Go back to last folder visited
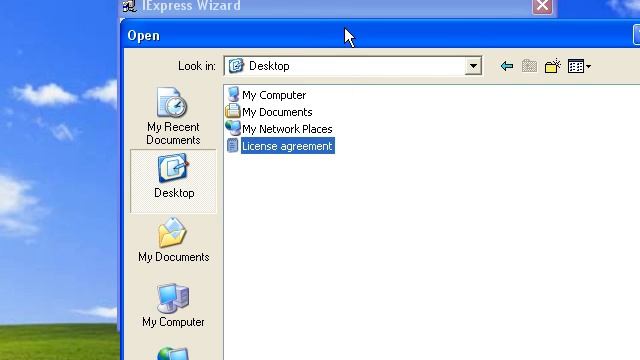 click(x=507, y=66)
